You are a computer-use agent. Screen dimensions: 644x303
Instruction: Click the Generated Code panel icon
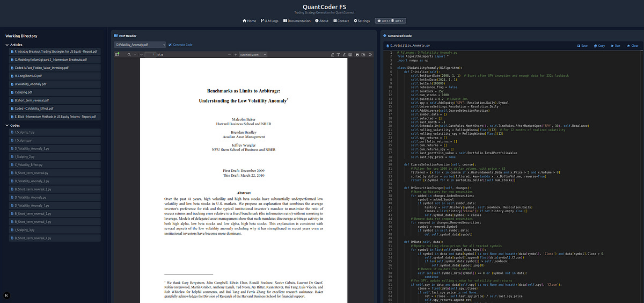pyautogui.click(x=385, y=35)
